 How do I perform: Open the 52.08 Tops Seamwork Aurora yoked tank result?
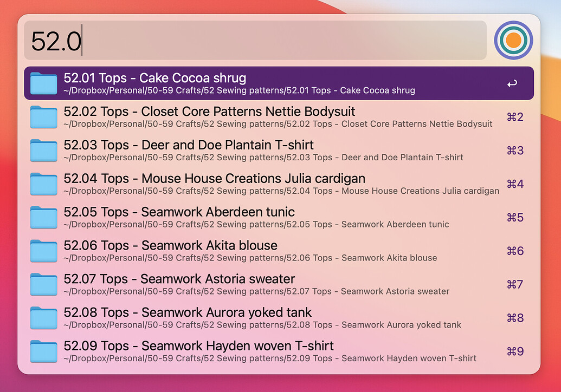pyautogui.click(x=188, y=313)
